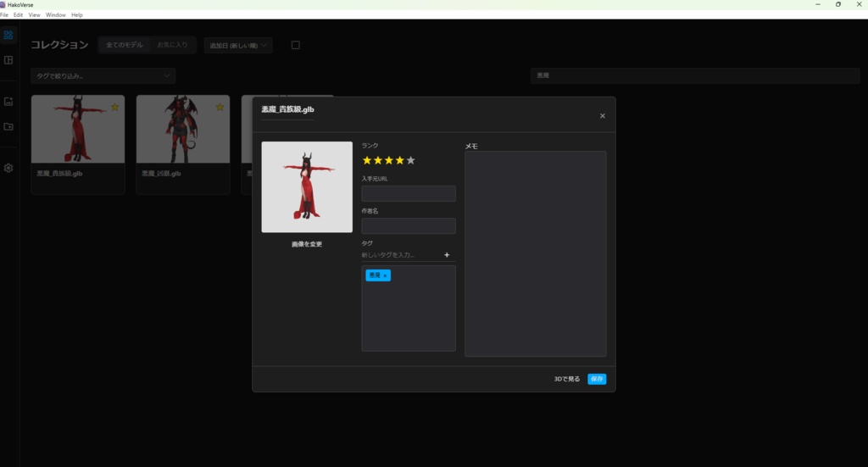This screenshot has height=467, width=868.
Task: Switch to 全てのモデル tab
Action: coord(125,45)
